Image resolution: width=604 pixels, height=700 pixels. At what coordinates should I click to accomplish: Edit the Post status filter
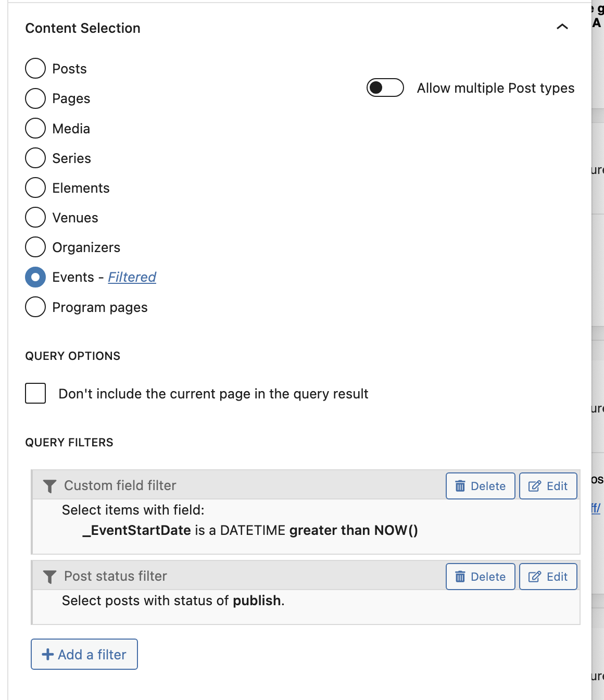click(x=548, y=577)
